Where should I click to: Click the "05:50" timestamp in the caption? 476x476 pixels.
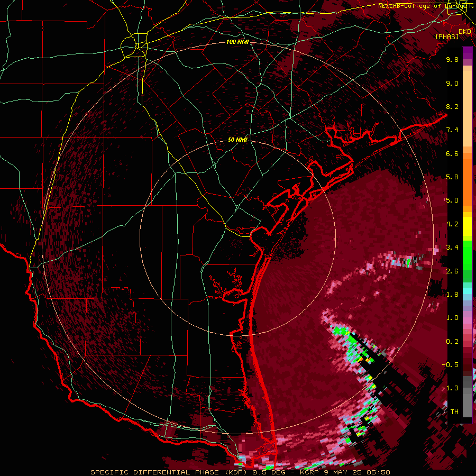point(378,472)
